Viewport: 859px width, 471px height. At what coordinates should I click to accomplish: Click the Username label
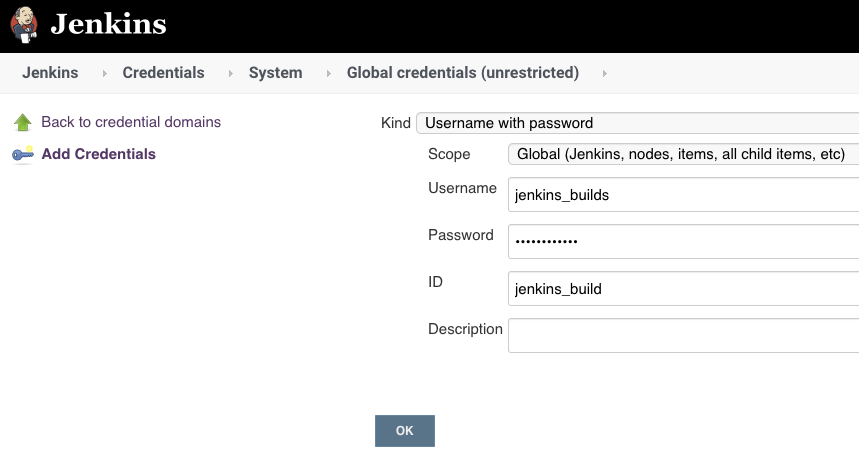(x=462, y=188)
